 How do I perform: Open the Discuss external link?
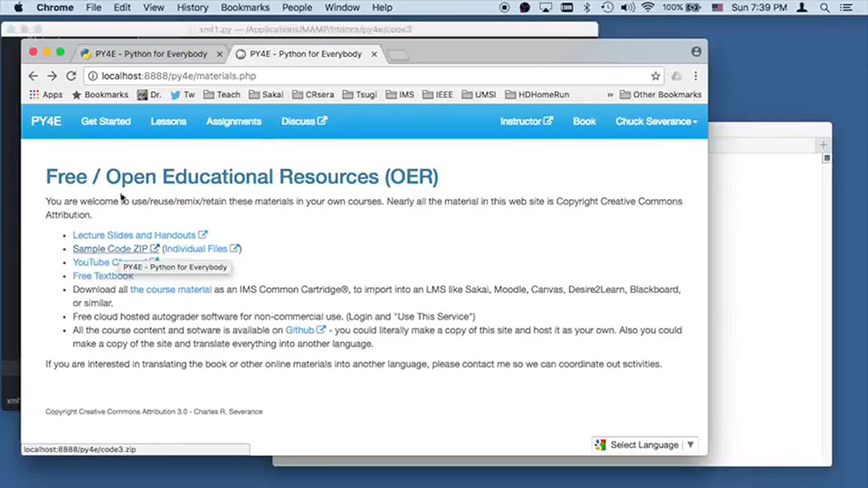pos(304,121)
